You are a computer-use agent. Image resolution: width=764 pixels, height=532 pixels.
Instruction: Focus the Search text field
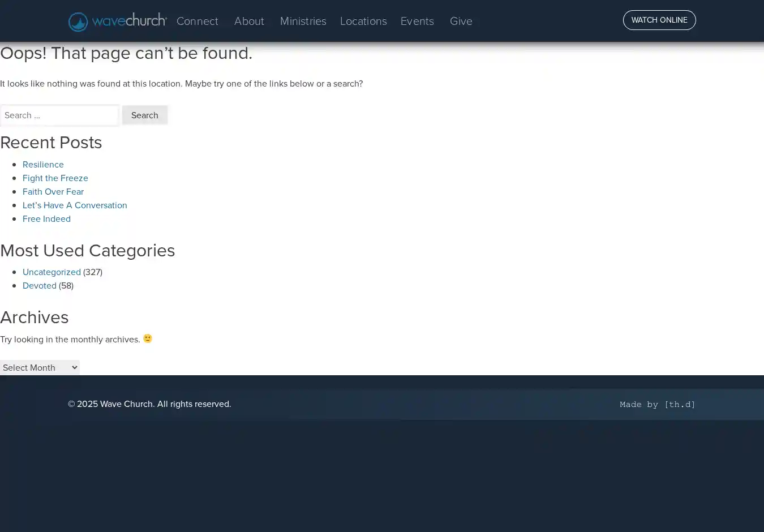[x=59, y=115]
